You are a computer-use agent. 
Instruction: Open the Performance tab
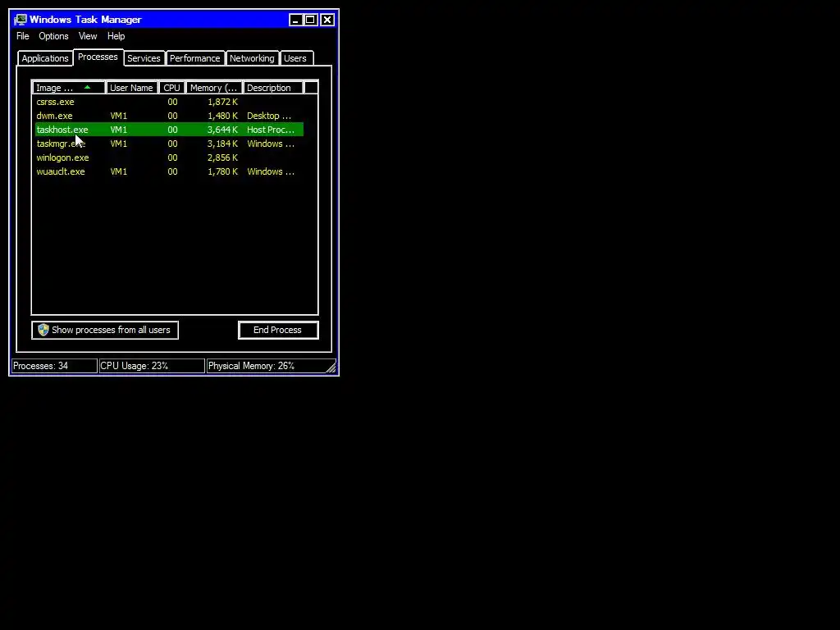195,58
